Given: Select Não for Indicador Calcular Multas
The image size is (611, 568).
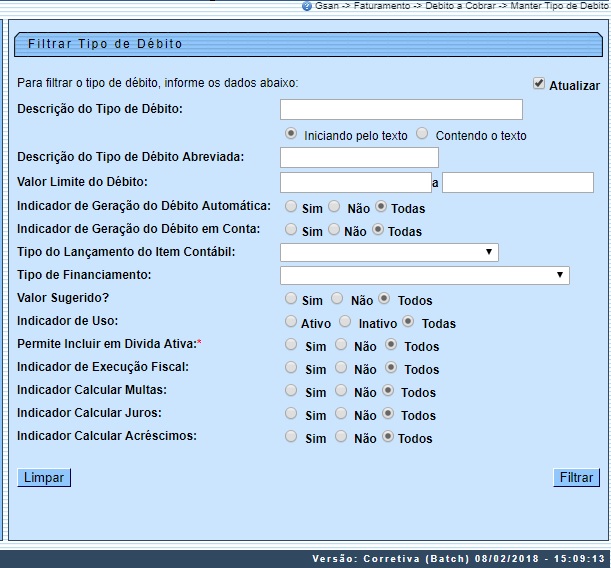Looking at the screenshot, I should click(x=340, y=390).
